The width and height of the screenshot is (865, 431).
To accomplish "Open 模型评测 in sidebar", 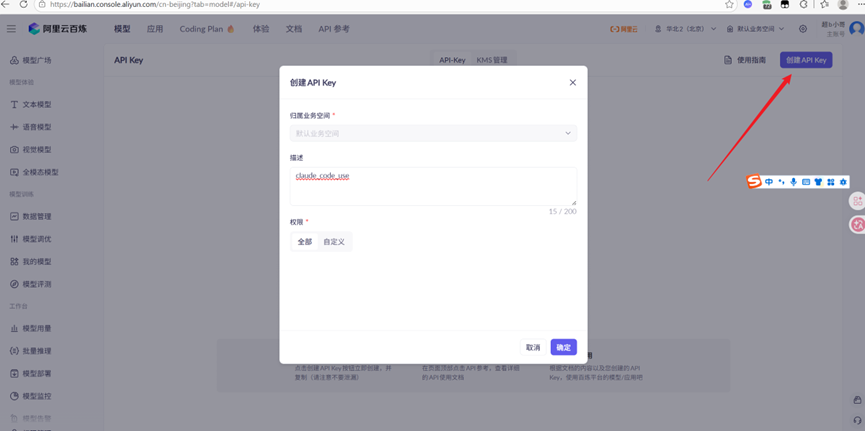I will coord(31,284).
